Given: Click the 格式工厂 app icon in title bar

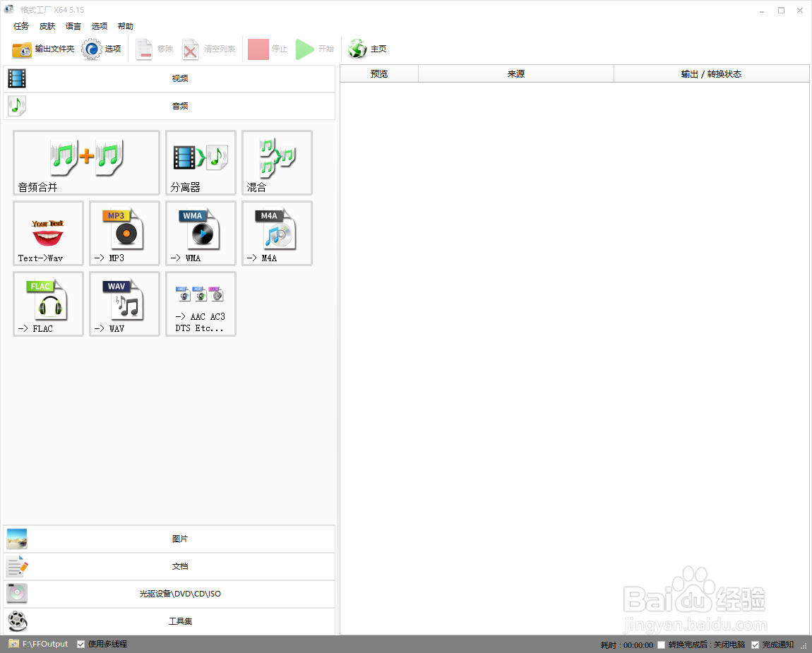Looking at the screenshot, I should click(x=9, y=9).
